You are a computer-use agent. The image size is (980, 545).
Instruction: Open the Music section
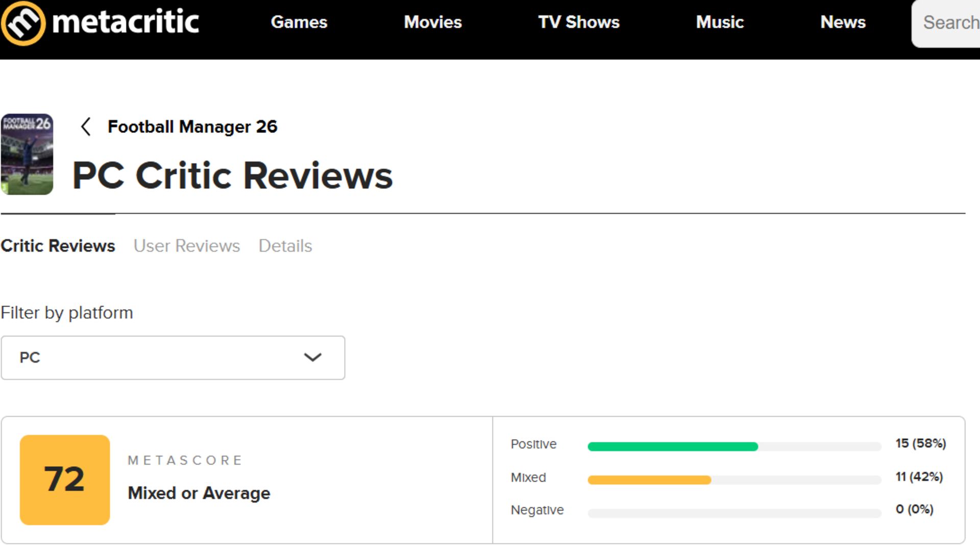point(720,22)
